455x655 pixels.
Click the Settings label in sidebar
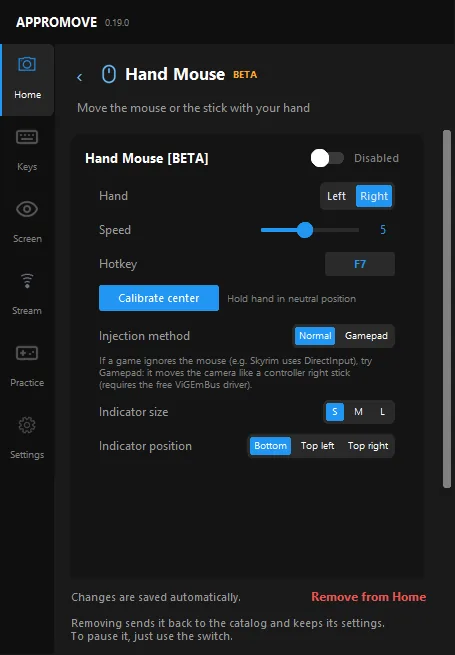pyautogui.click(x=27, y=455)
